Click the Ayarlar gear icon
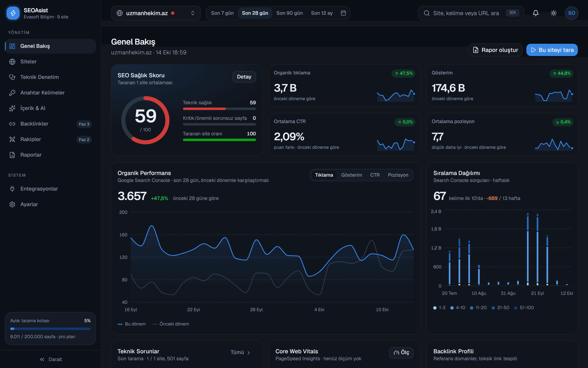Viewport: 588px width, 368px height. click(x=12, y=204)
